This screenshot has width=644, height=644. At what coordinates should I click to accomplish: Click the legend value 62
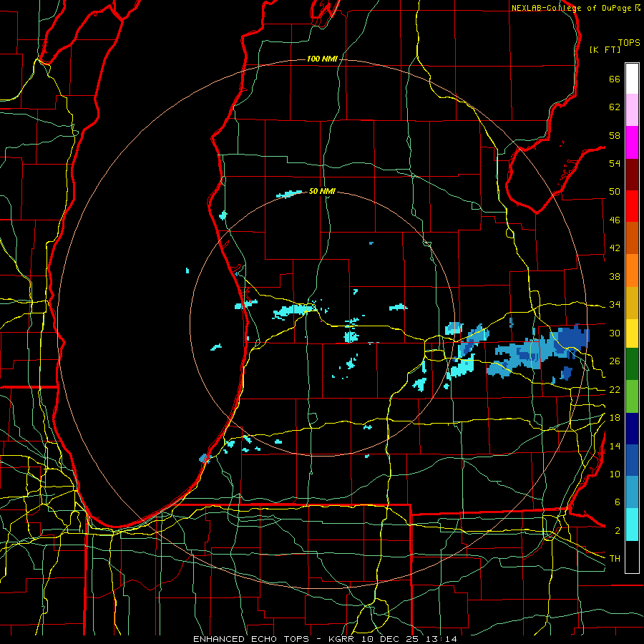pos(615,107)
